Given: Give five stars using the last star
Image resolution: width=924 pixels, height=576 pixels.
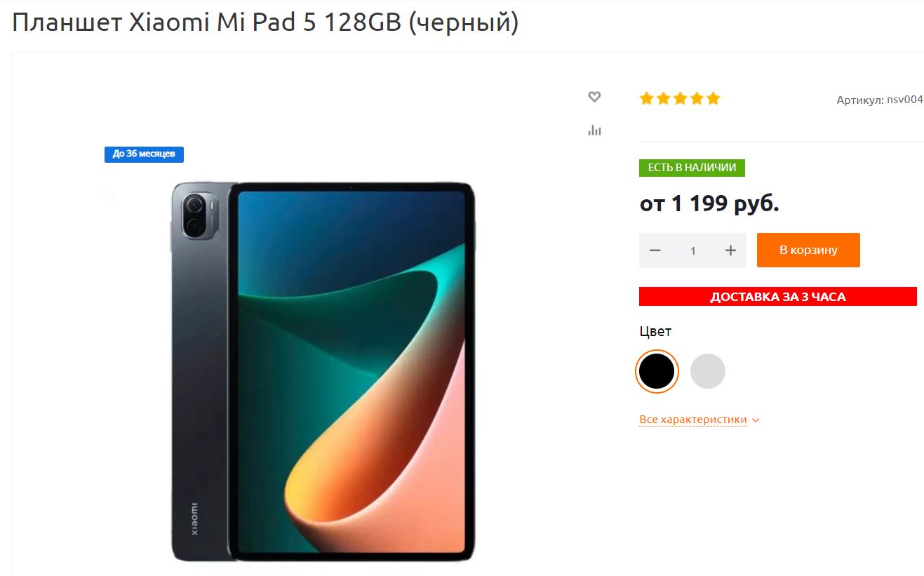Looking at the screenshot, I should pyautogui.click(x=714, y=99).
